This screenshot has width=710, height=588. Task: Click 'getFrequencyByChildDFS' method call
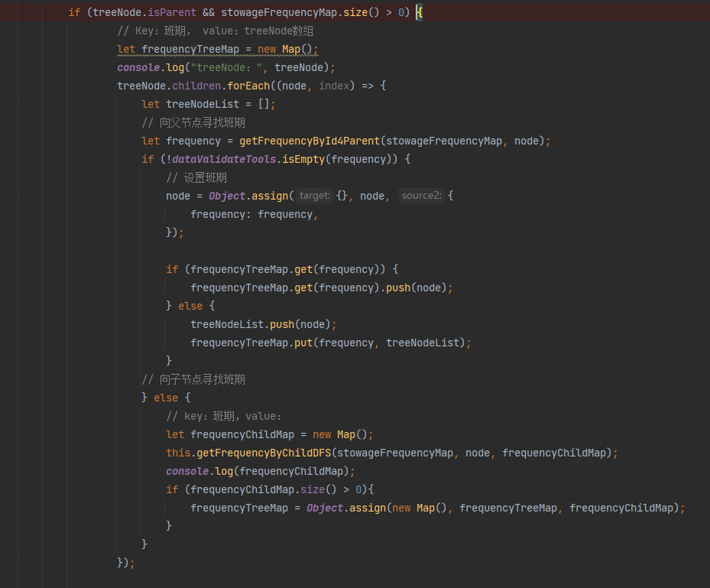(x=264, y=453)
